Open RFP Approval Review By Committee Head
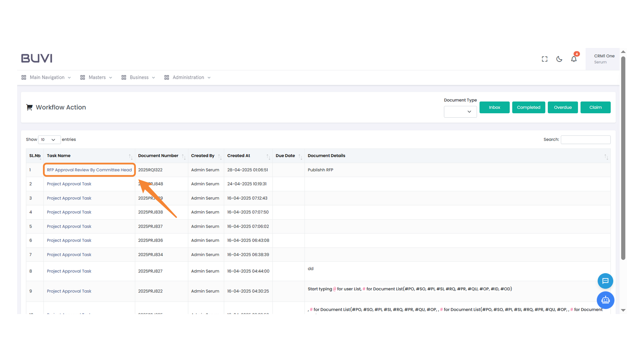The height and width of the screenshot is (362, 644). (89, 170)
